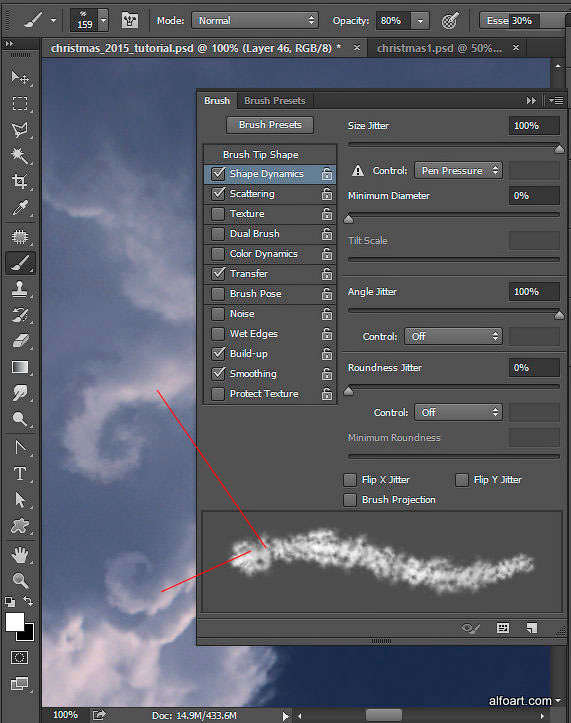Toggle live tip brush preview icon
Viewport: 571px width, 723px height.
click(470, 628)
